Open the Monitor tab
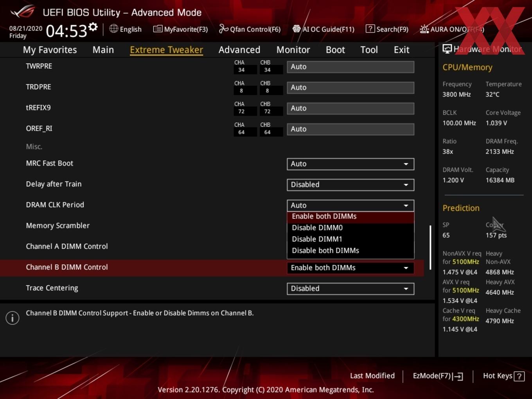The width and height of the screenshot is (532, 399). 293,50
